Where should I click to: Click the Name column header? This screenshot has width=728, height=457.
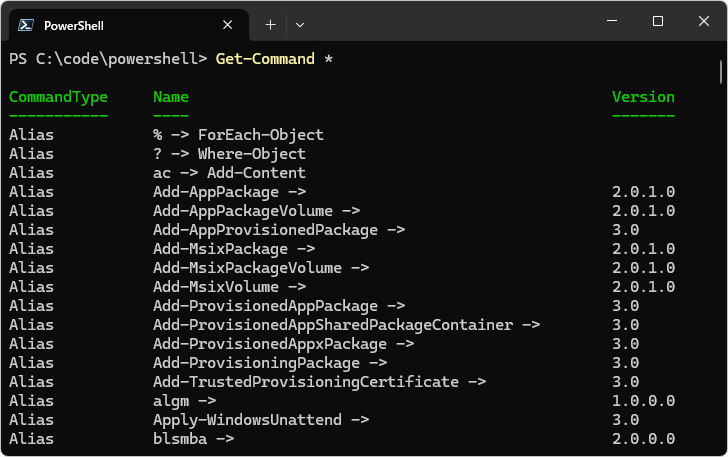[x=171, y=97]
